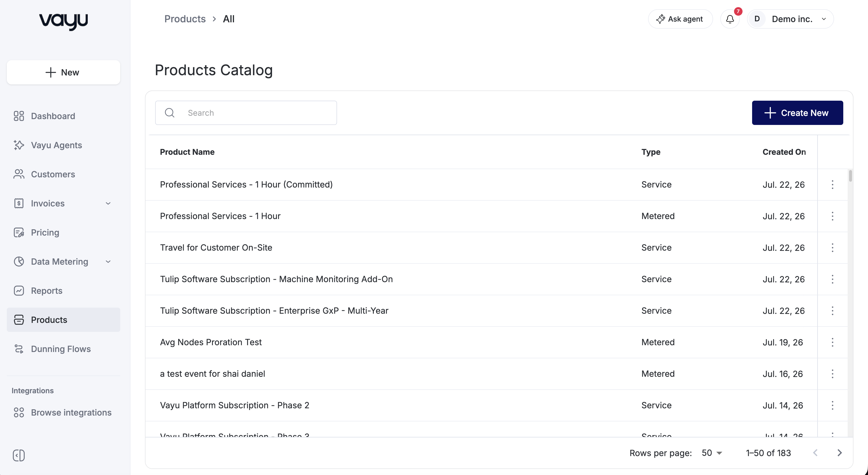Open 'Tulip Software Subscription - Machine Monitoring Add-On'
This screenshot has width=868, height=475.
276,279
